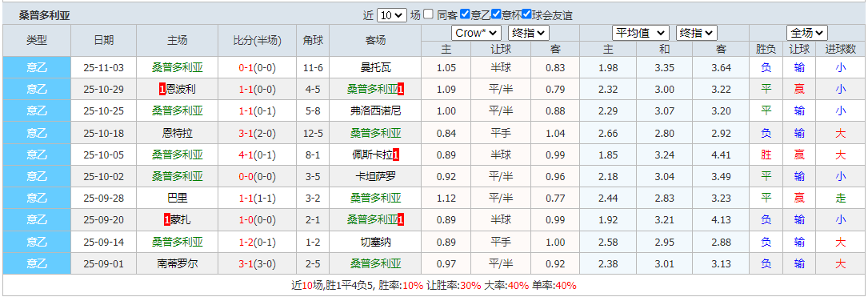Screen dimensions: 868x297
Task: Click corner count 11-6
Action: tap(313, 68)
